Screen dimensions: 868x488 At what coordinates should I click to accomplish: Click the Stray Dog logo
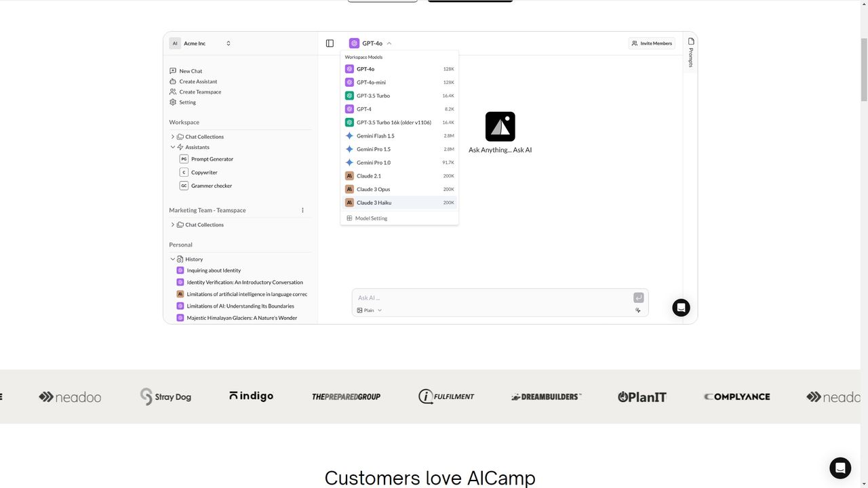(x=165, y=396)
